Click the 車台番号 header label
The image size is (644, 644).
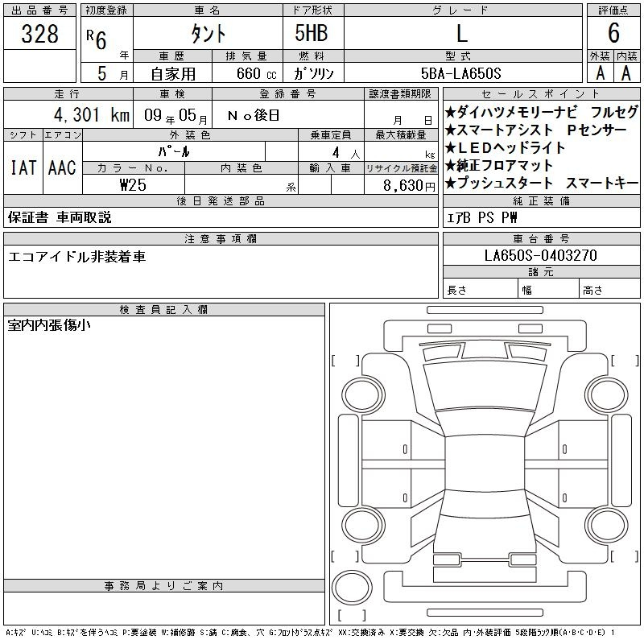[x=541, y=238]
